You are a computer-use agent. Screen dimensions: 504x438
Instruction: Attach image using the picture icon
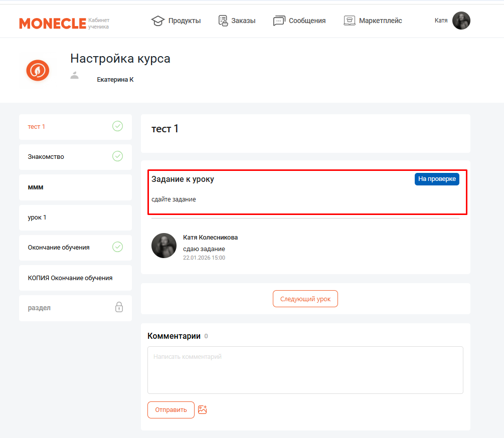click(x=203, y=410)
